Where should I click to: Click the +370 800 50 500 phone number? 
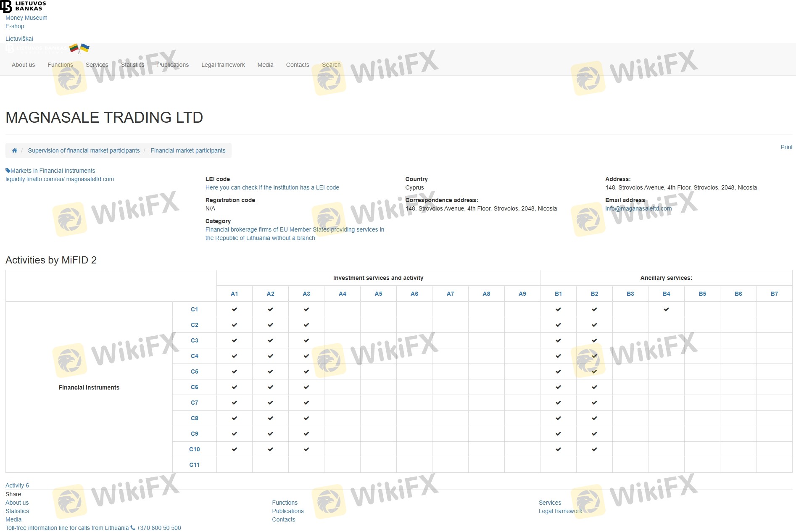159,528
